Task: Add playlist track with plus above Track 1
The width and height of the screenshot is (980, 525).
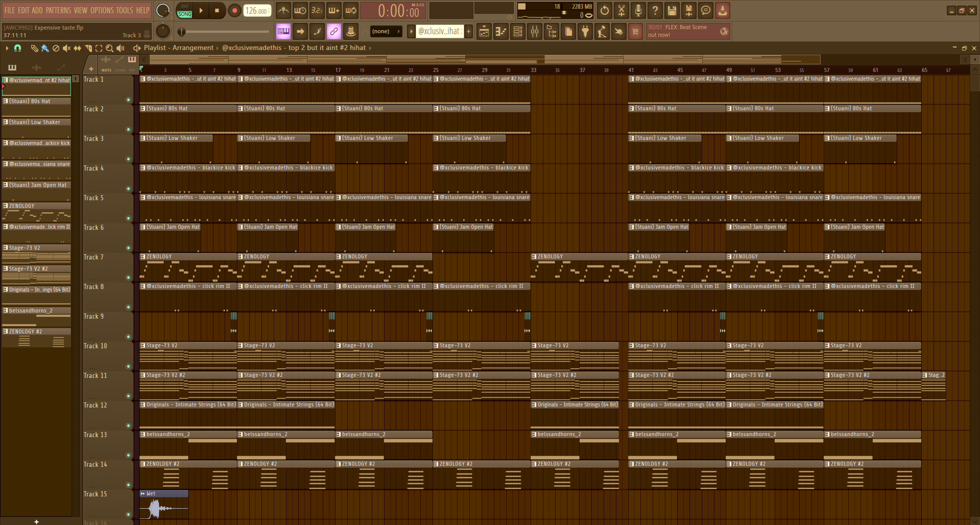Action: (91, 69)
